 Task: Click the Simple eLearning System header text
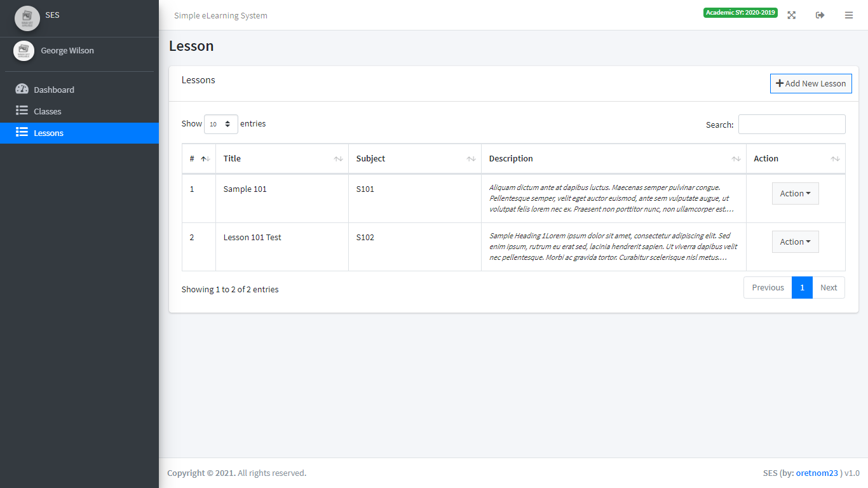220,15
